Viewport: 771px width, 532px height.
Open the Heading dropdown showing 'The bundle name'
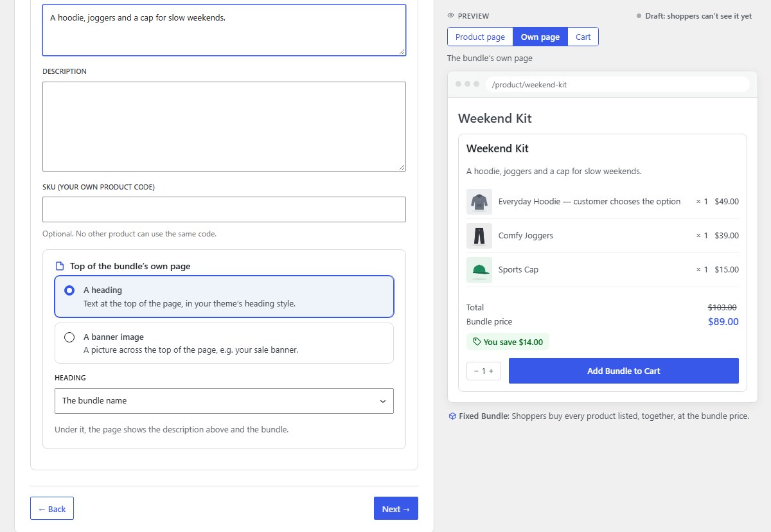tap(224, 401)
